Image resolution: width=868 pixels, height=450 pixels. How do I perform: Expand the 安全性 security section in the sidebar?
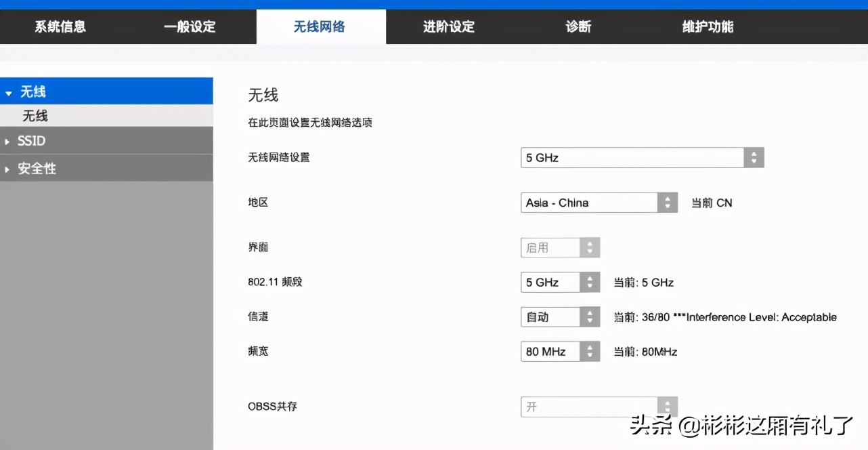pyautogui.click(x=36, y=168)
